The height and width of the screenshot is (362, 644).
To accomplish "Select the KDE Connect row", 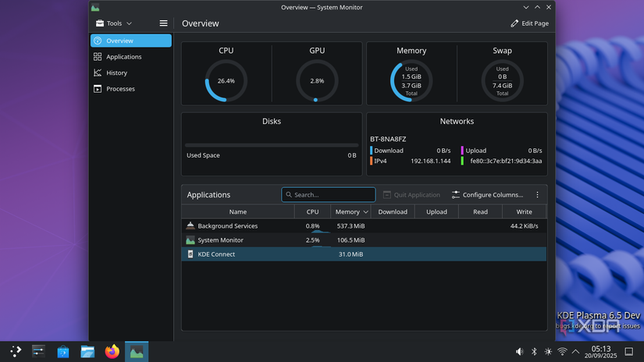I will coord(364,254).
